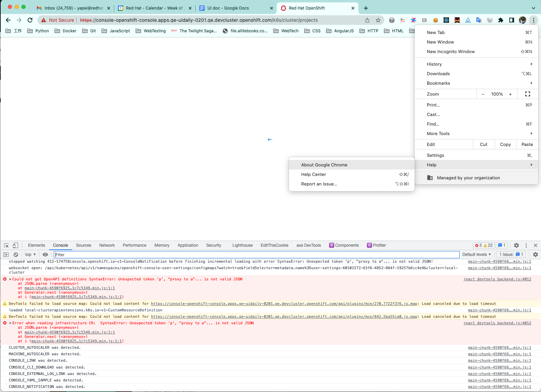Viewport: 541px width, 392px height.
Task: Open the Python bookmarks folder
Action: [x=38, y=31]
